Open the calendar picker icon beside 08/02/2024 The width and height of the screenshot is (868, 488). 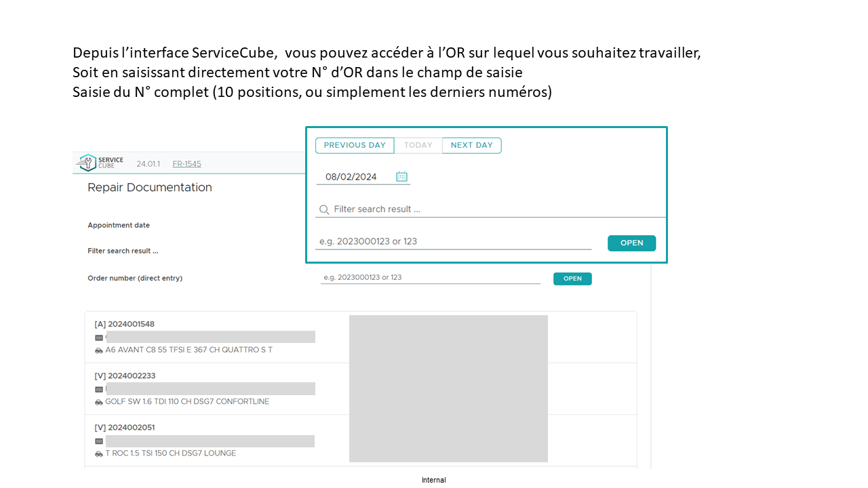pyautogui.click(x=401, y=176)
